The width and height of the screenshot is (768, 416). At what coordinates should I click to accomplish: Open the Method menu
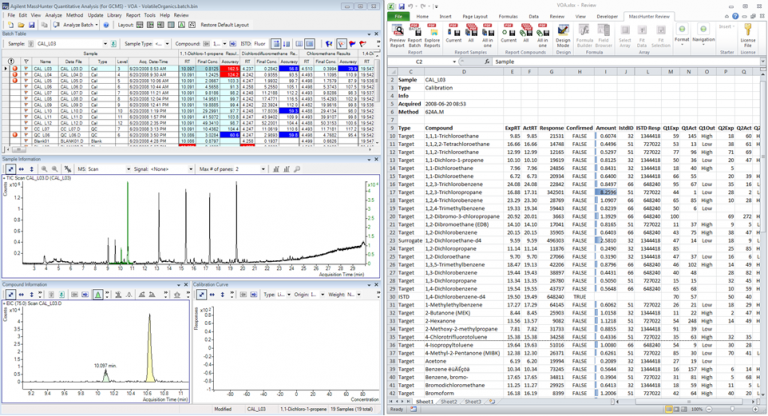pyautogui.click(x=75, y=15)
